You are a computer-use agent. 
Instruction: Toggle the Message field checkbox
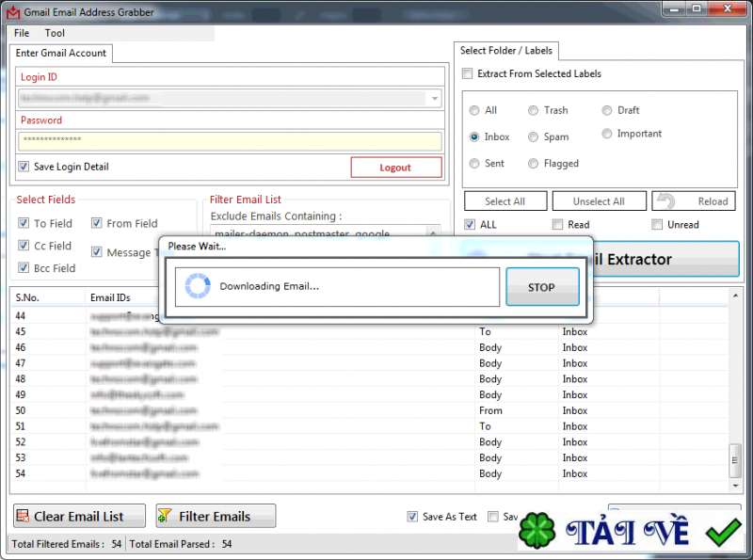click(97, 251)
